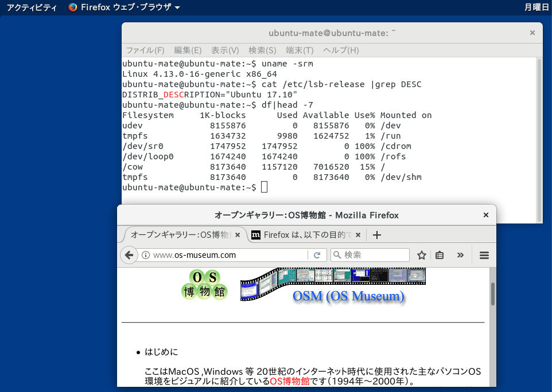
Task: Click the search magnifier icon
Action: click(337, 255)
